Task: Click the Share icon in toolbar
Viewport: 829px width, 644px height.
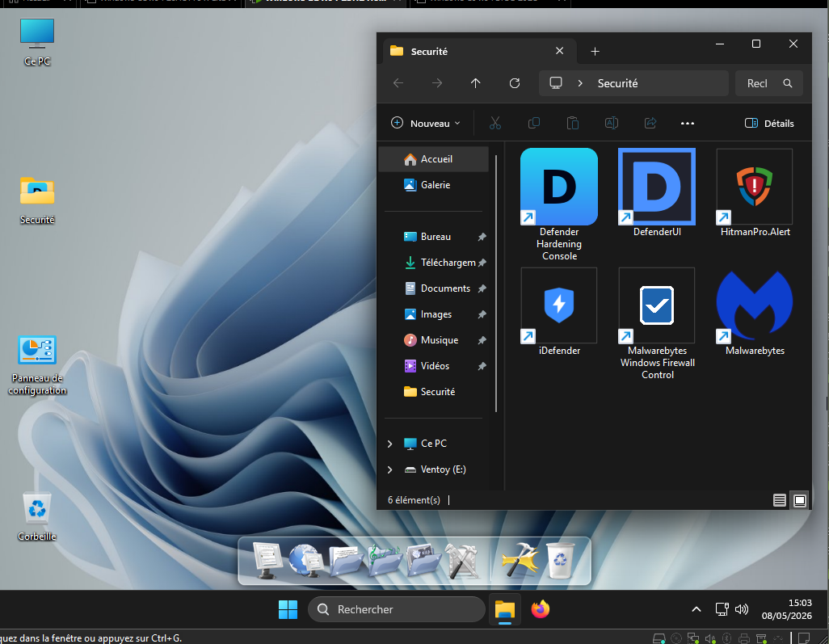Action: (x=650, y=123)
